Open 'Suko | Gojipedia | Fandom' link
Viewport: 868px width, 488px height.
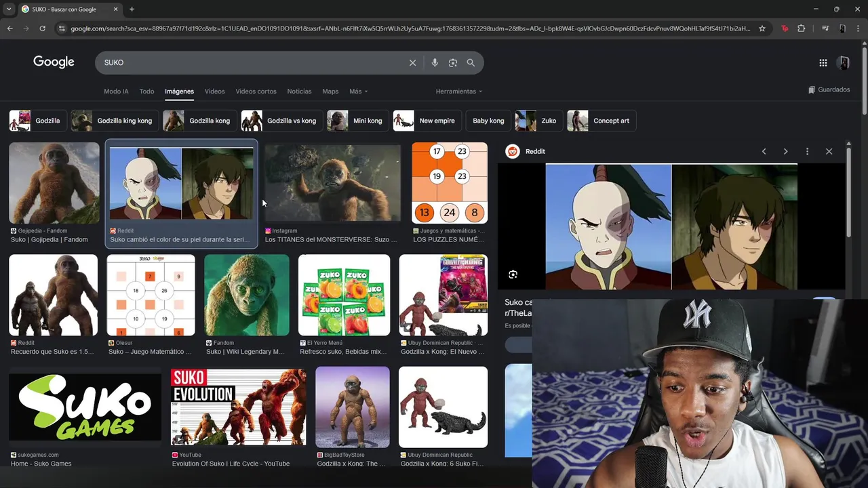coord(50,239)
